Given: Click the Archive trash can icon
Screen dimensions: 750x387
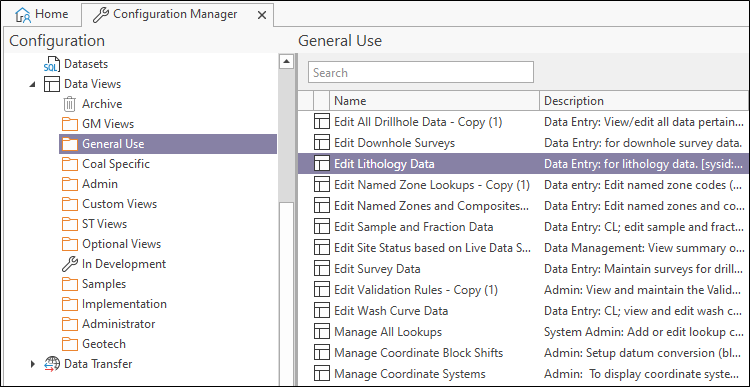Looking at the screenshot, I should coord(70,104).
